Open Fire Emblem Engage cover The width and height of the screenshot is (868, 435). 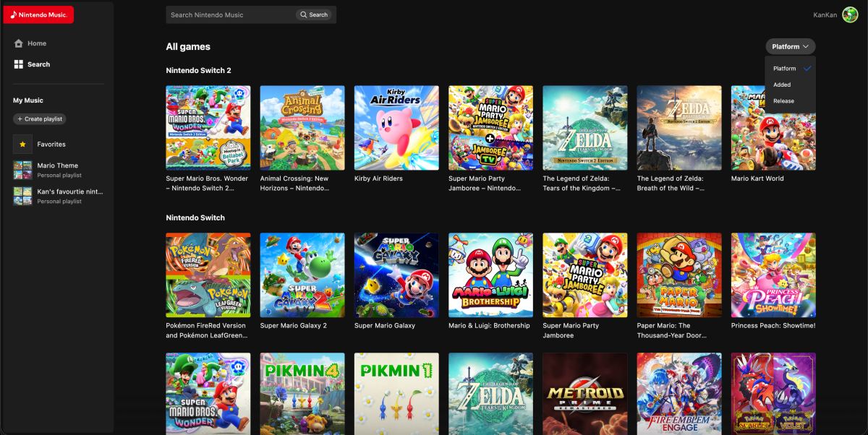[x=679, y=394]
